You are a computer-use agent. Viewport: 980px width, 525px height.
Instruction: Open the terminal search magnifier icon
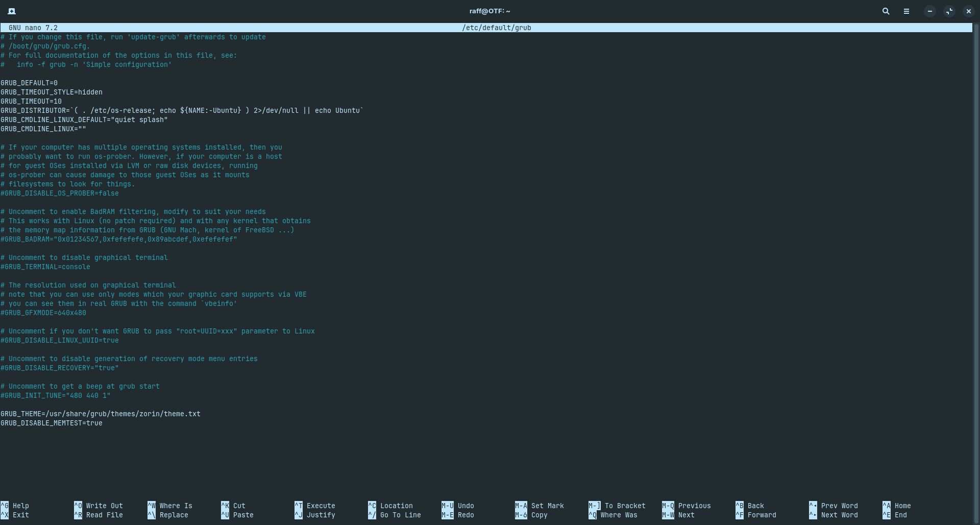click(886, 11)
